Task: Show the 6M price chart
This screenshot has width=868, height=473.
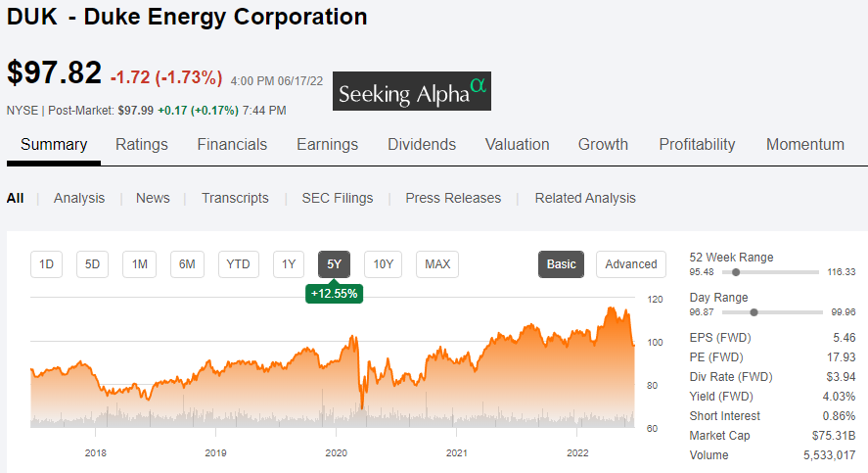Action: tap(187, 264)
